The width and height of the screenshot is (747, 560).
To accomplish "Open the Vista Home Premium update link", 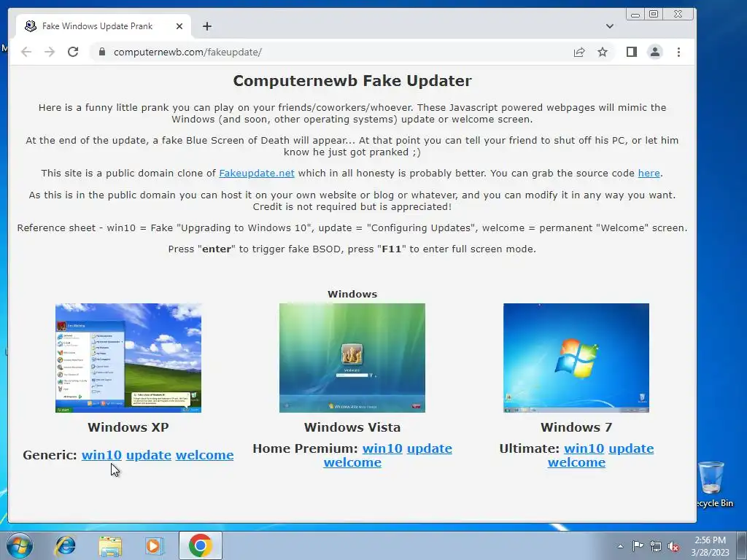I will 430,448.
